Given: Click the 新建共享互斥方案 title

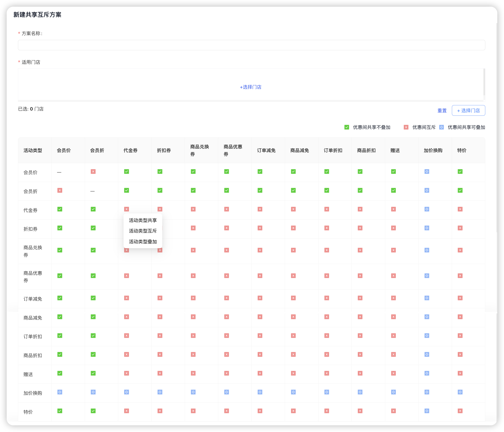Looking at the screenshot, I should [x=37, y=15].
